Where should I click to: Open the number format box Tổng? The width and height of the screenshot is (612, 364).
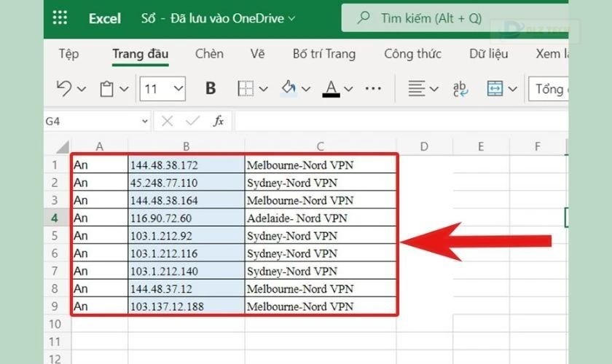coord(549,89)
